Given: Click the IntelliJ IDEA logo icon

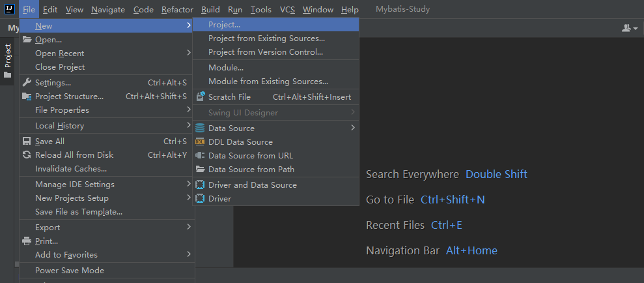Looking at the screenshot, I should [9, 9].
